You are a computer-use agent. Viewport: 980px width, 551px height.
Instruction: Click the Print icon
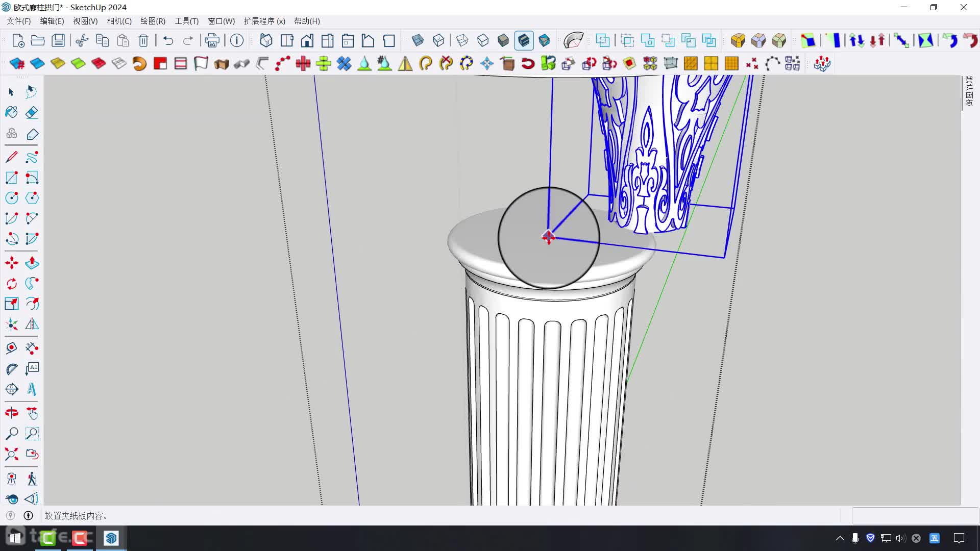(212, 40)
